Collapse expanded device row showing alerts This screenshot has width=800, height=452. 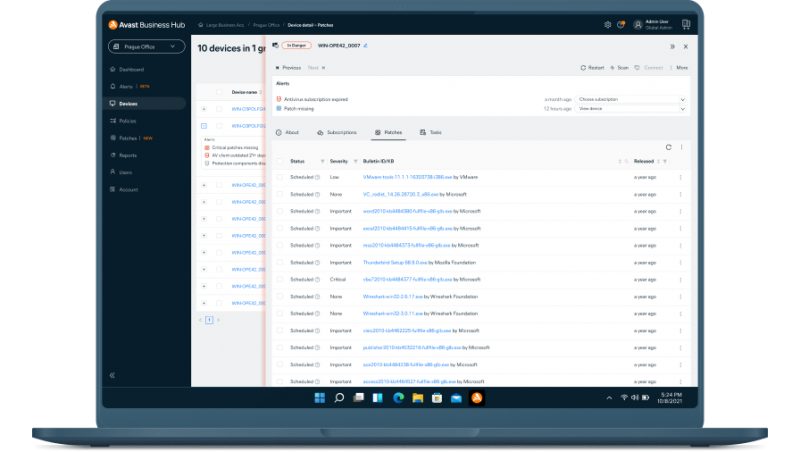click(x=204, y=125)
